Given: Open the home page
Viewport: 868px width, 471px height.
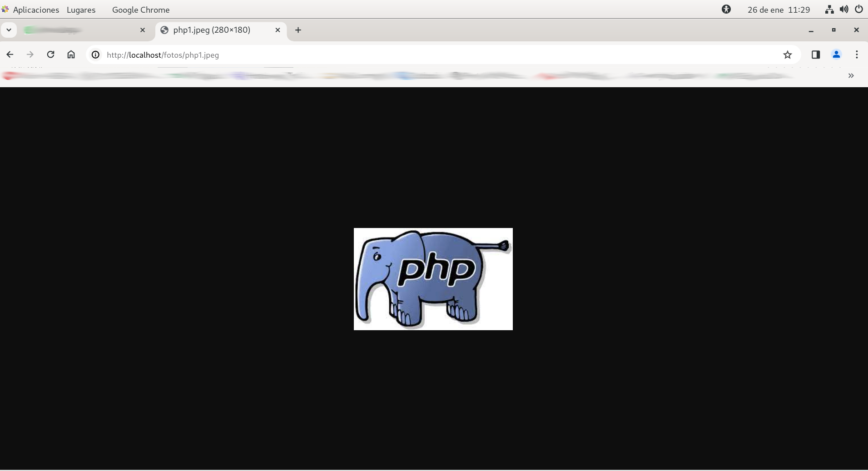Looking at the screenshot, I should (x=71, y=55).
